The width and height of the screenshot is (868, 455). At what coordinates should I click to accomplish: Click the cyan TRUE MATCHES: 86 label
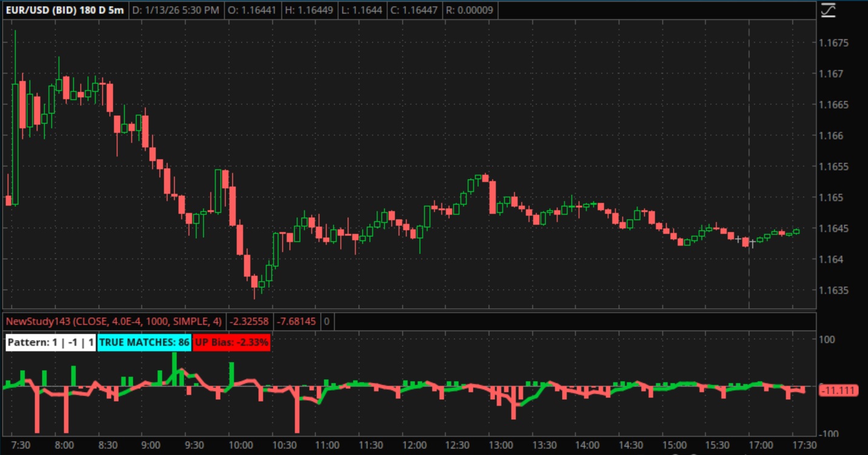(x=144, y=343)
